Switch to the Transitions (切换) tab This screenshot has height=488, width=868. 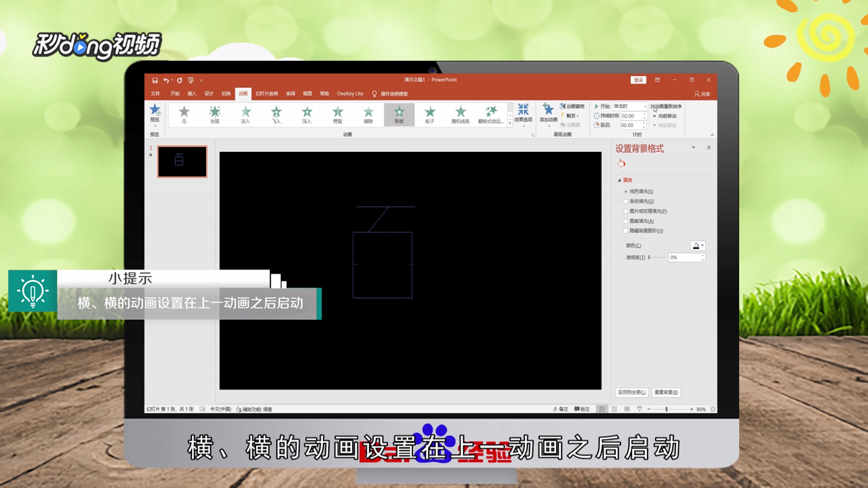tap(226, 94)
